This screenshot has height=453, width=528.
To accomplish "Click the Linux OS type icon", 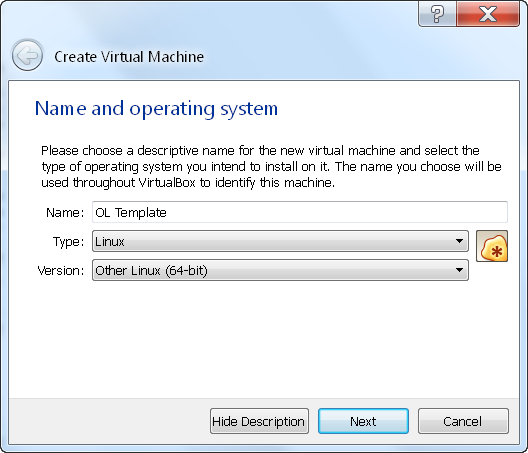I will tap(492, 246).
